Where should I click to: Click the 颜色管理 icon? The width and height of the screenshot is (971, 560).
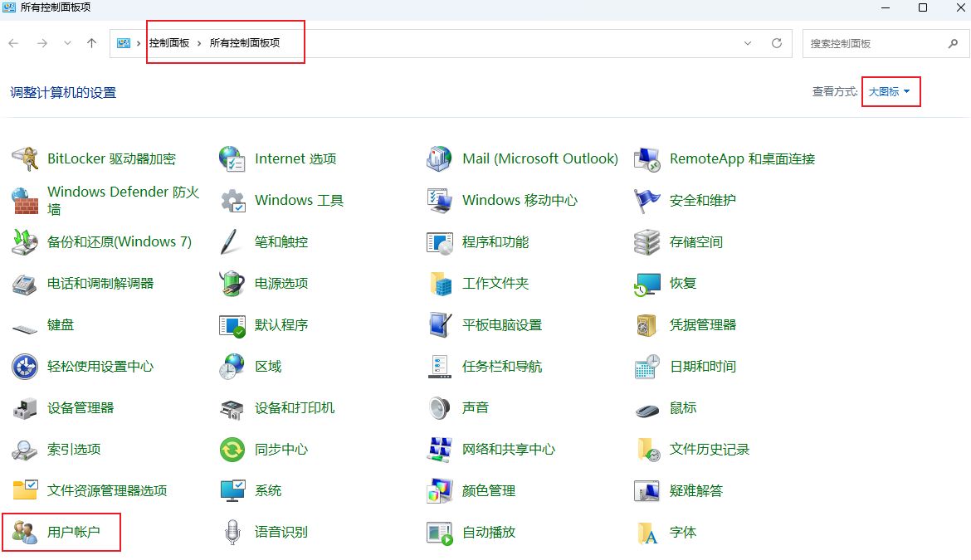(x=439, y=490)
